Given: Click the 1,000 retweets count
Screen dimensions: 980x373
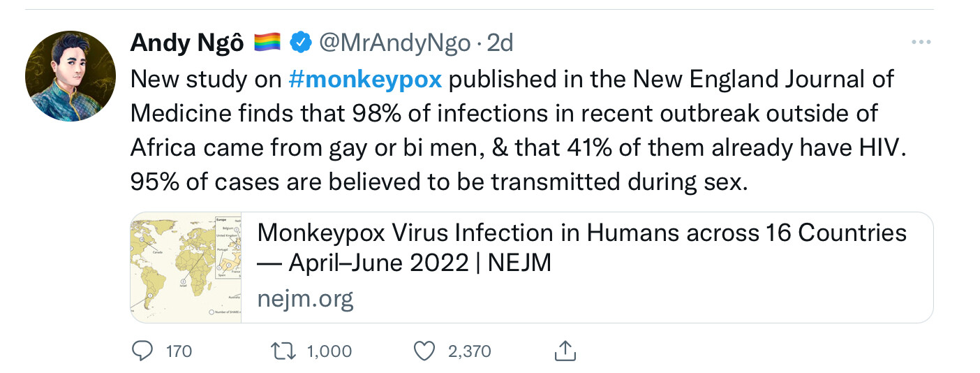Looking at the screenshot, I should (329, 351).
